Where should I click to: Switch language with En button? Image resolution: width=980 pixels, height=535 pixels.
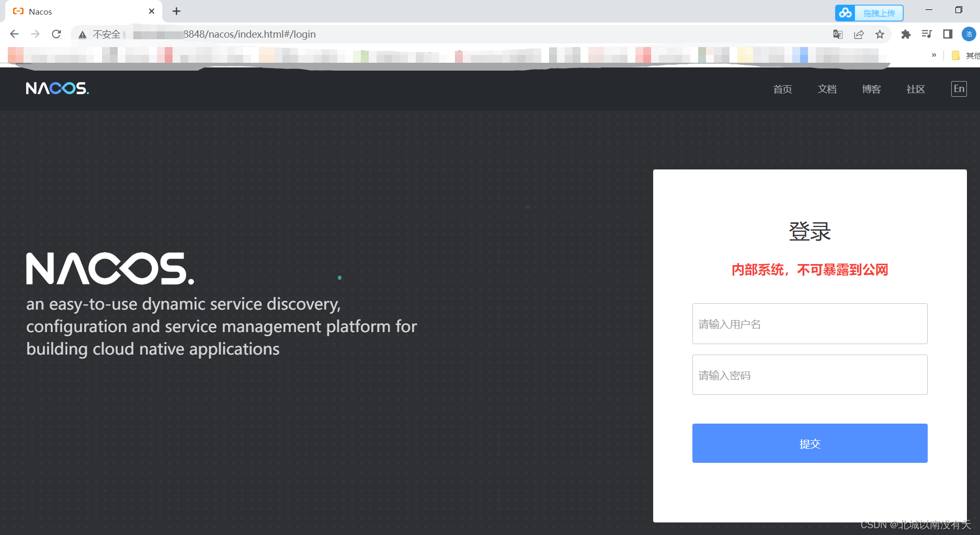(x=959, y=89)
